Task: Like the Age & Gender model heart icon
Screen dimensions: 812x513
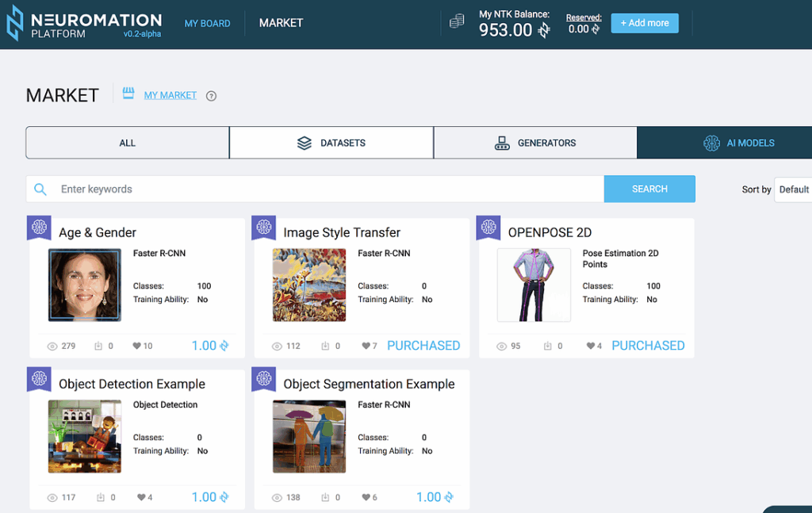Action: pos(136,346)
